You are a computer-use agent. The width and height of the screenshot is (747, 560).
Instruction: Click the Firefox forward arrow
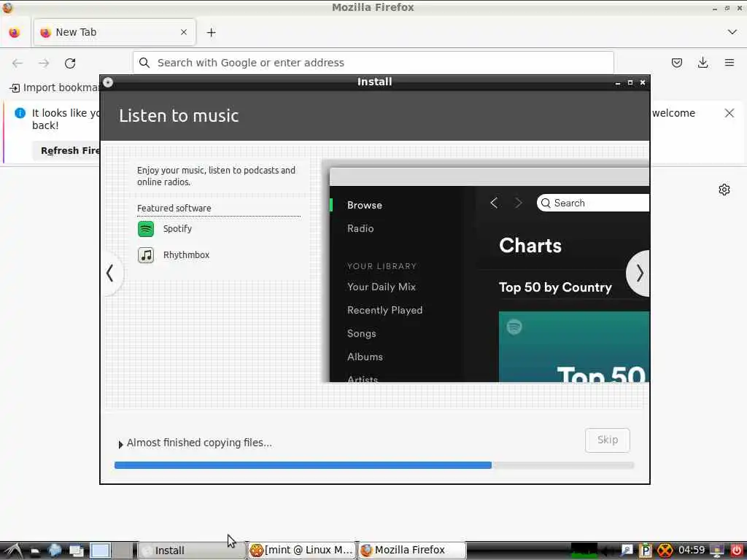pyautogui.click(x=44, y=63)
